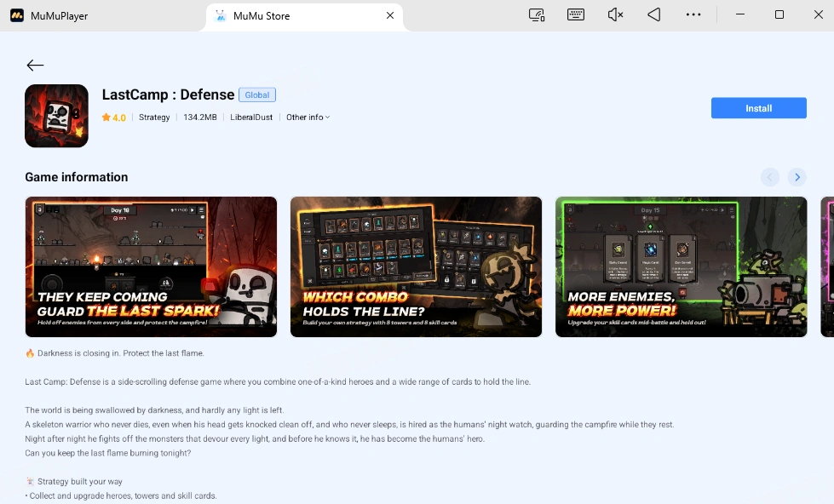This screenshot has height=504, width=834.
Task: Expand the Other info dropdown
Action: 308,117
